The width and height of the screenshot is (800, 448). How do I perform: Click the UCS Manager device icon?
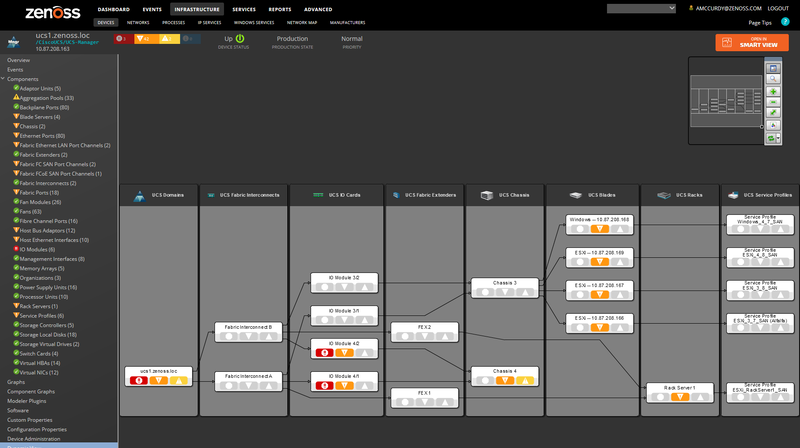[x=13, y=42]
